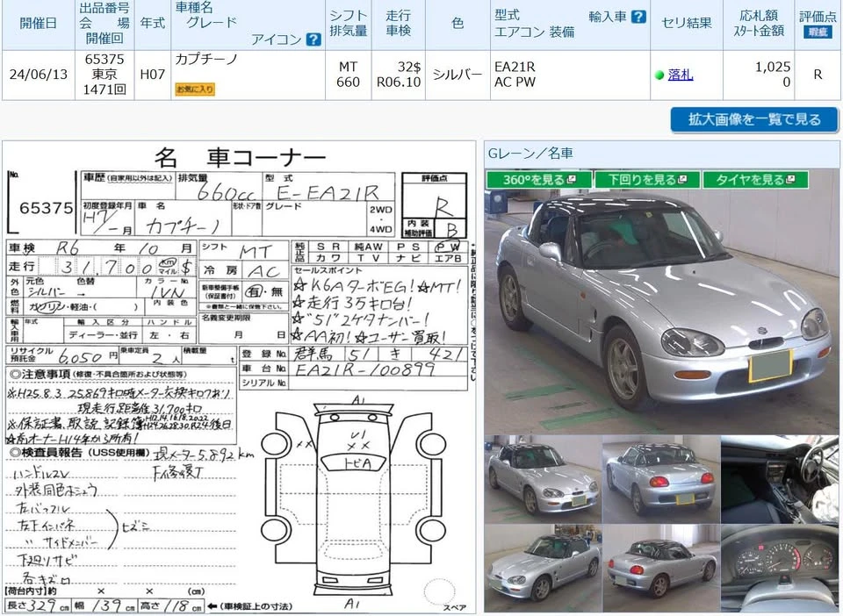Click the R grade cell in the table row
843x616 pixels.
(x=818, y=75)
